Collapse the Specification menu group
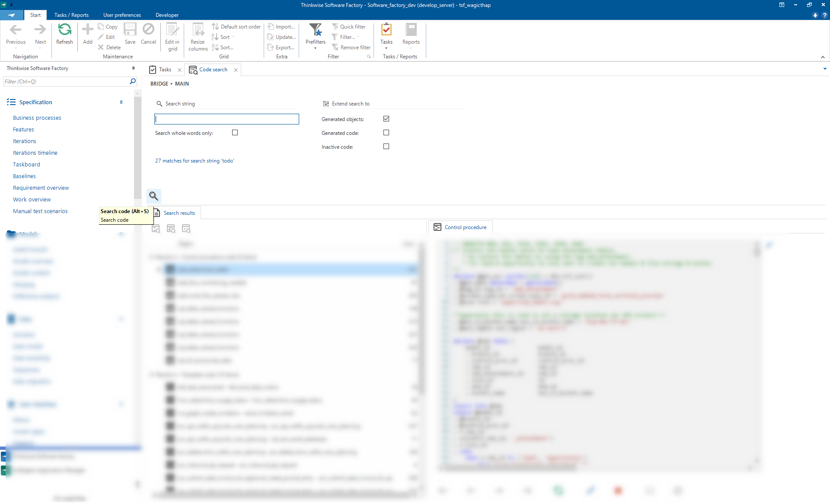Viewport: 830px width, 504px height. tap(121, 102)
